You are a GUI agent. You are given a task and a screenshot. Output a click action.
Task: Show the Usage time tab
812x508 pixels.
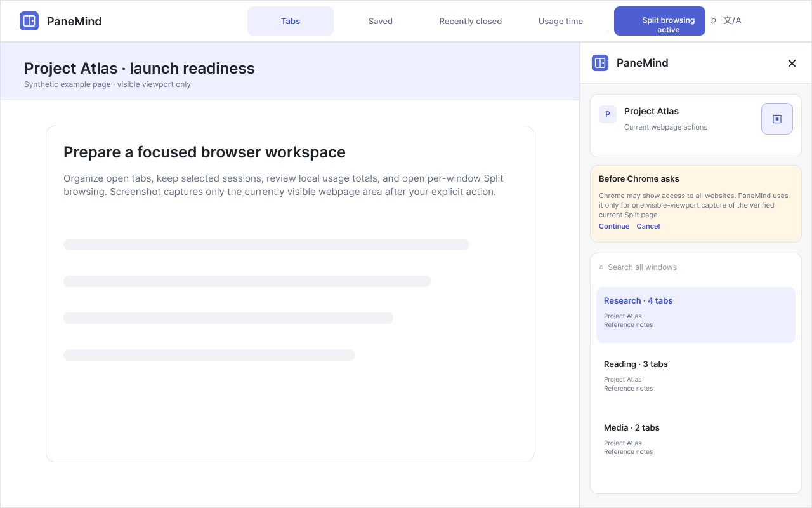(561, 21)
